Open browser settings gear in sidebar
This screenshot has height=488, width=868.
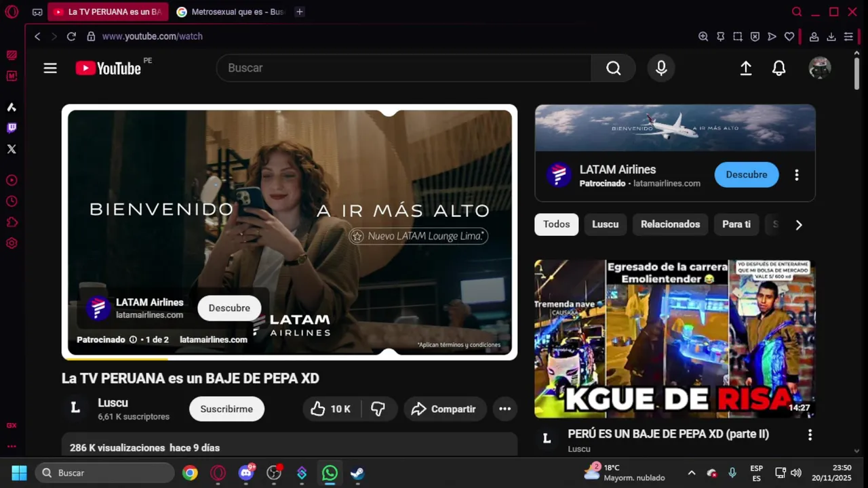12,243
